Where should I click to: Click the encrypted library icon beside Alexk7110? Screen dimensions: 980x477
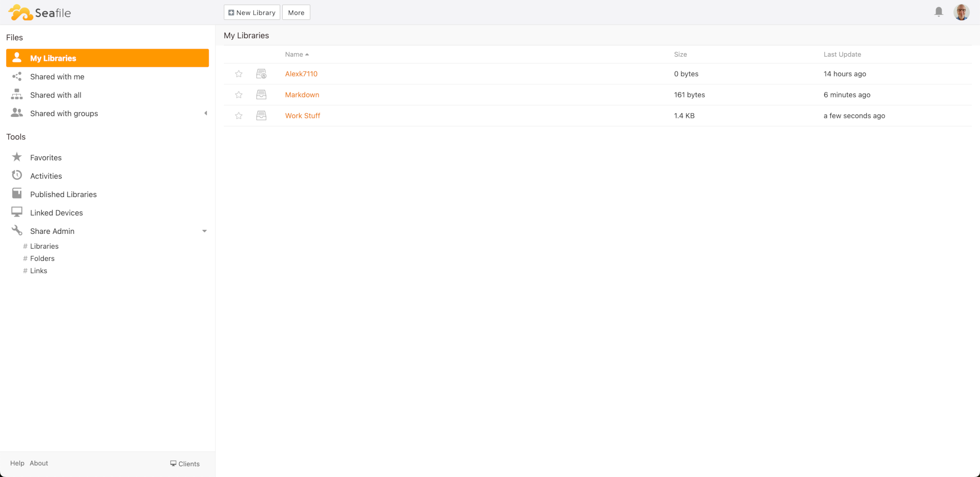261,74
